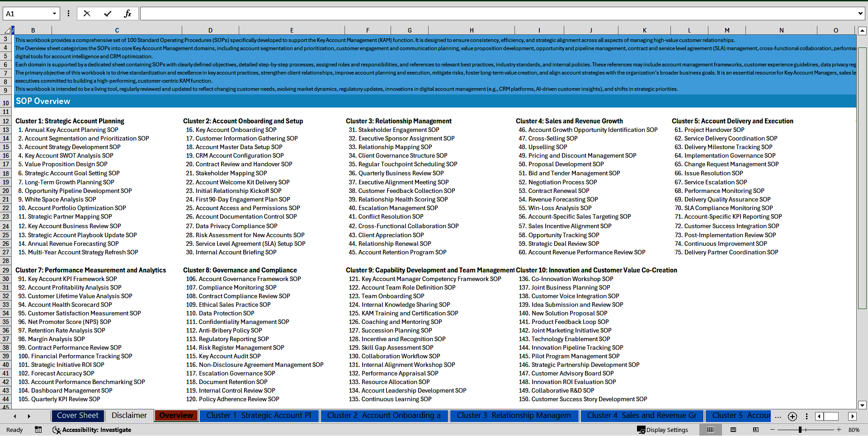
Task: Switch to Cluster 3 Relationship Management tab
Action: (x=514, y=416)
